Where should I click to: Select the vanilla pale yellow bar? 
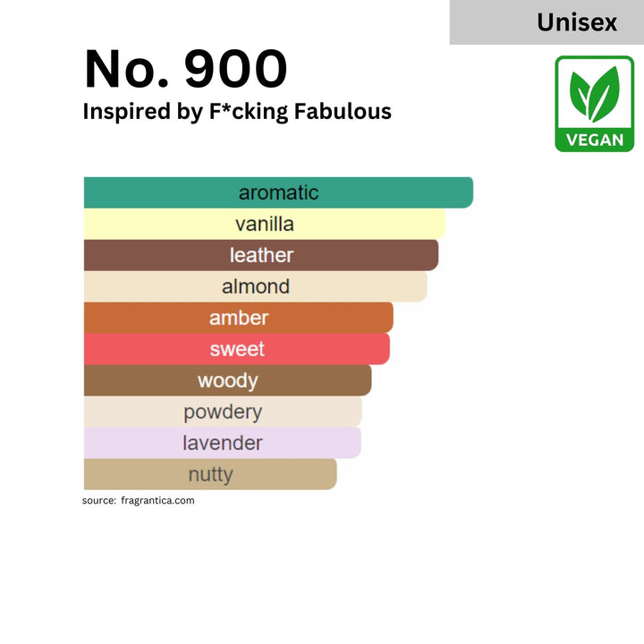(265, 224)
